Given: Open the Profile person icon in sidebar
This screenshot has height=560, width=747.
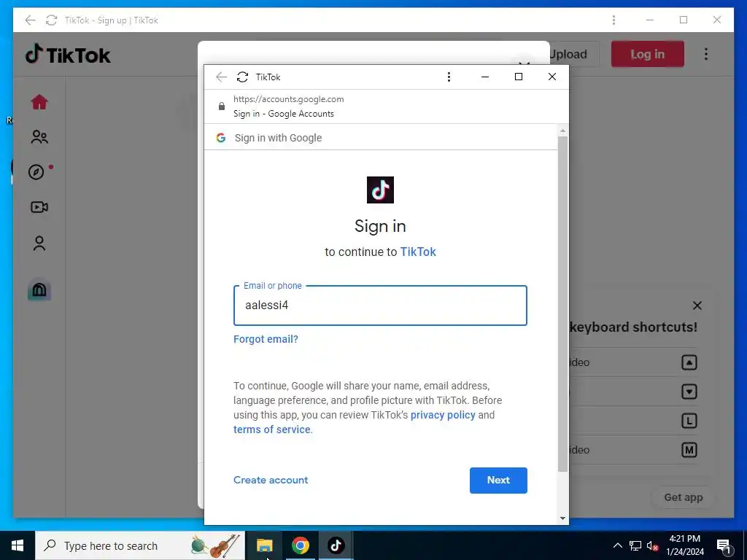Looking at the screenshot, I should [39, 243].
